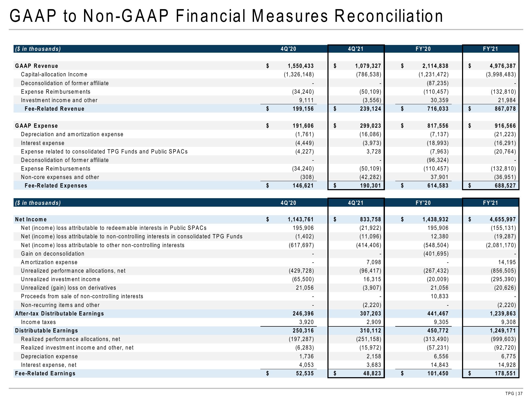The height and width of the screenshot is (399, 532).
Task: Click the top table's '($ in thousands)' header
Action: [38, 49]
